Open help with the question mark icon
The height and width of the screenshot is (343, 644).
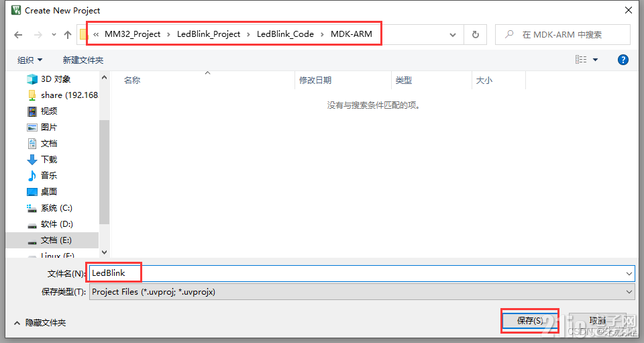pos(623,60)
